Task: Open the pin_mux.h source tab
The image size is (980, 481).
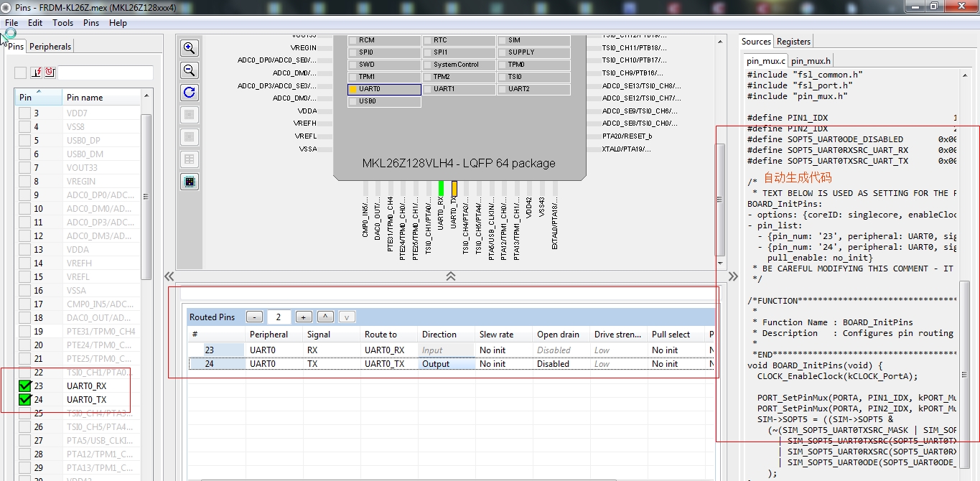Action: (811, 61)
